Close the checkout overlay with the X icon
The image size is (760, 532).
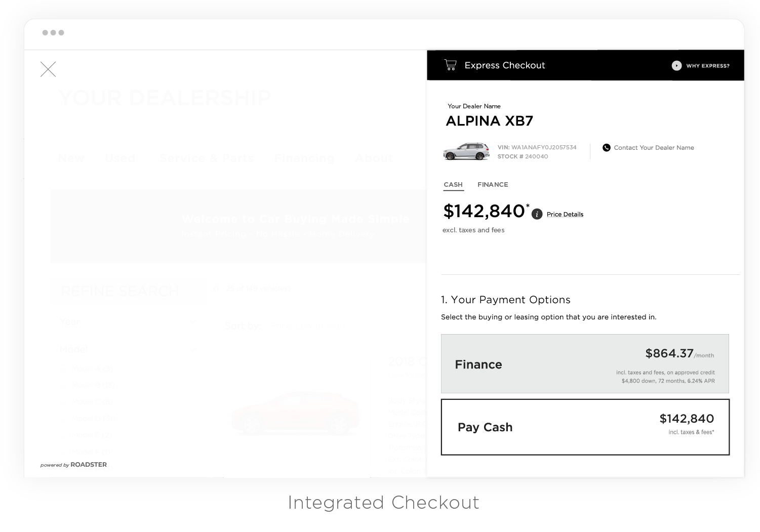48,69
